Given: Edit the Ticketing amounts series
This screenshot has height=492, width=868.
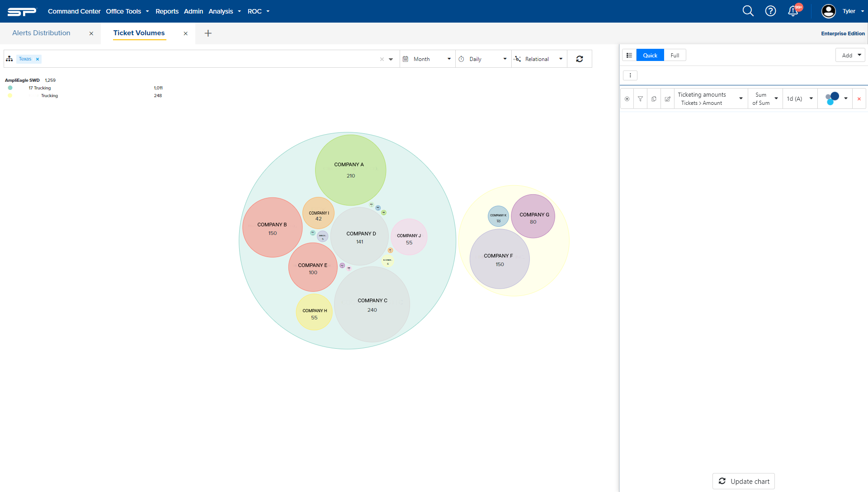Looking at the screenshot, I should (x=667, y=98).
